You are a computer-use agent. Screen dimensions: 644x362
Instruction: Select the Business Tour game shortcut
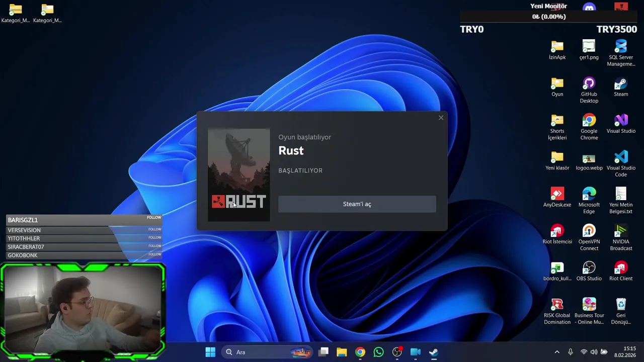[x=589, y=311]
